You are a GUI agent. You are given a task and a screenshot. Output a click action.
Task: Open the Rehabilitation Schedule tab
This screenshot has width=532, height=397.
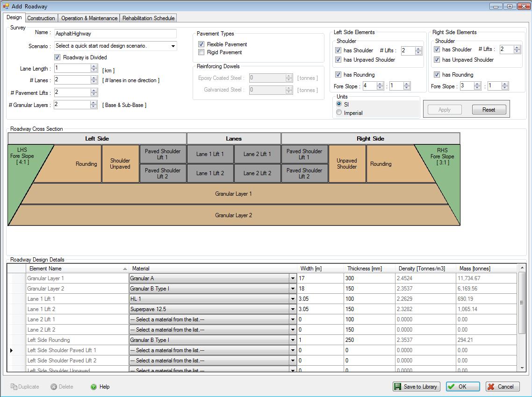[x=148, y=18]
